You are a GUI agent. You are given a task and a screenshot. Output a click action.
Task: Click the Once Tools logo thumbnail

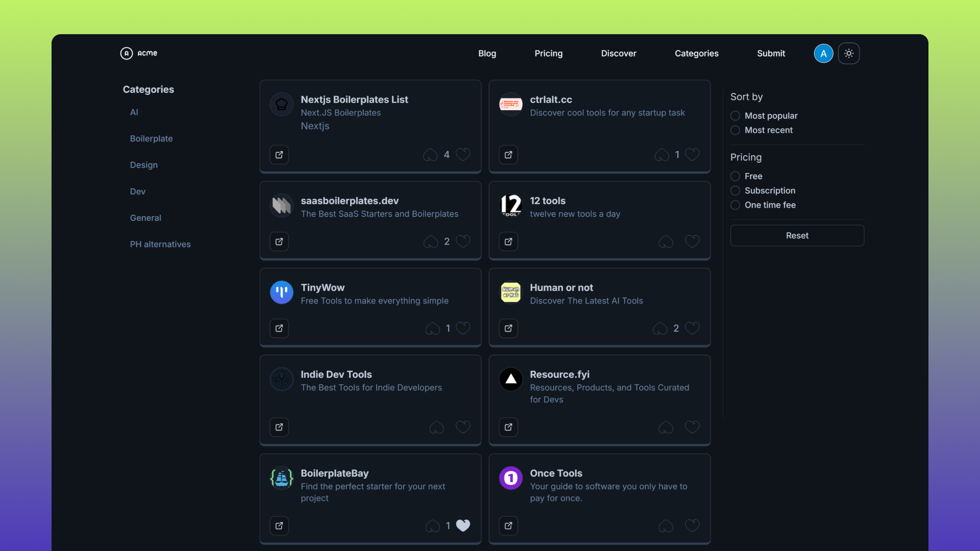(x=510, y=478)
